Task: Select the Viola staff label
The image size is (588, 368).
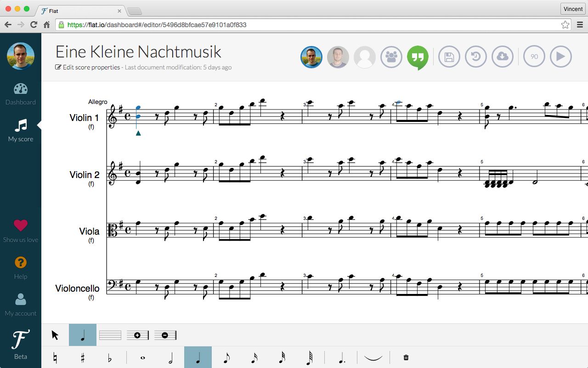Action: click(x=89, y=231)
